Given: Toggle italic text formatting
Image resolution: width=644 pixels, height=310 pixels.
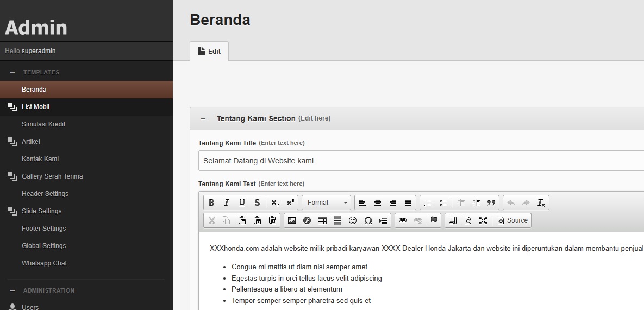Looking at the screenshot, I should [x=227, y=203].
